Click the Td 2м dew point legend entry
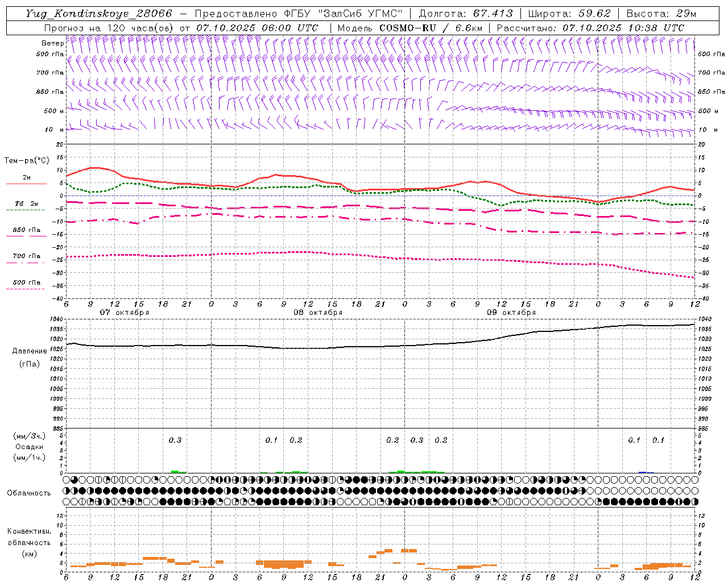The image size is (728, 582). [27, 203]
